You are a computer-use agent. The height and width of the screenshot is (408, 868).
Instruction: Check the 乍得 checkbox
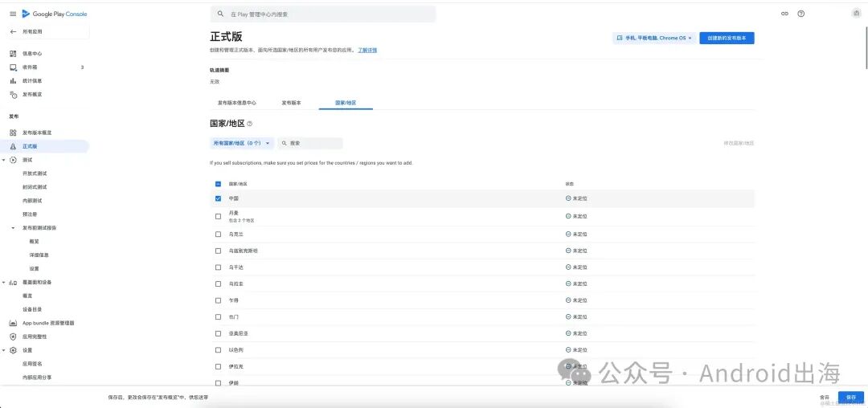click(218, 300)
